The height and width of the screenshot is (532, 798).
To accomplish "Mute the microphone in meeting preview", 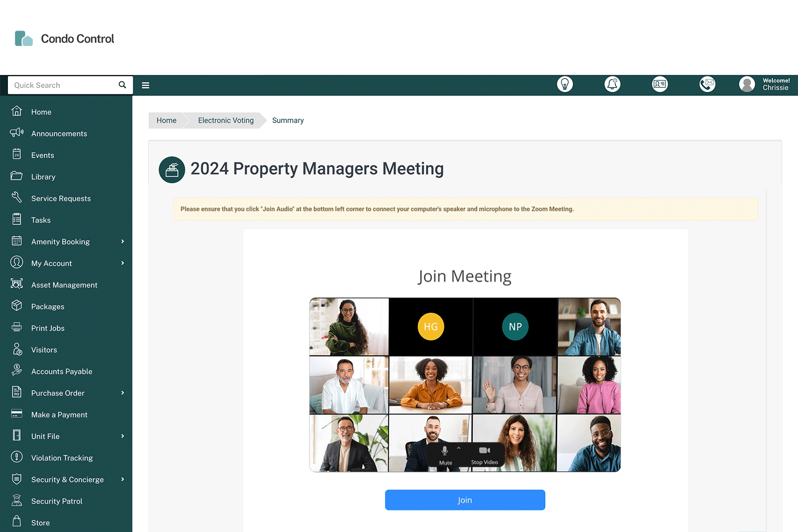I will (x=445, y=455).
